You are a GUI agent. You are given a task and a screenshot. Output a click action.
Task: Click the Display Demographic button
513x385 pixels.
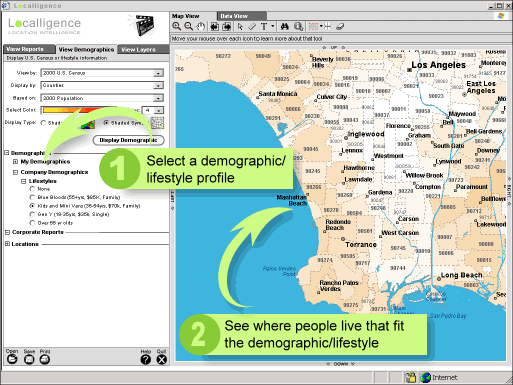(128, 140)
